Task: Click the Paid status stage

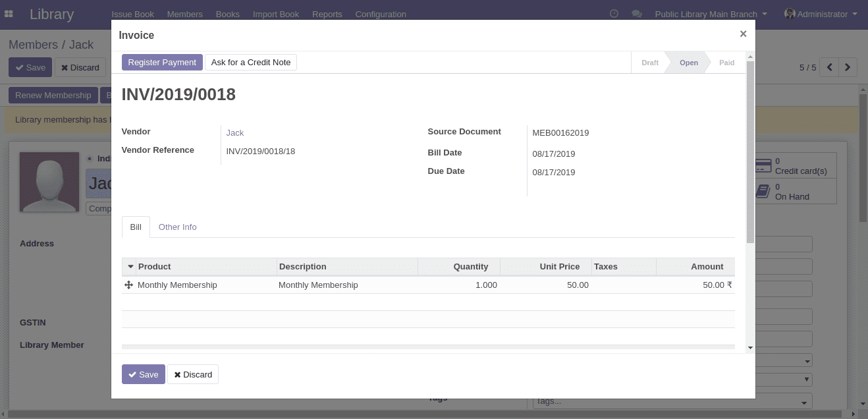Action: [x=727, y=63]
